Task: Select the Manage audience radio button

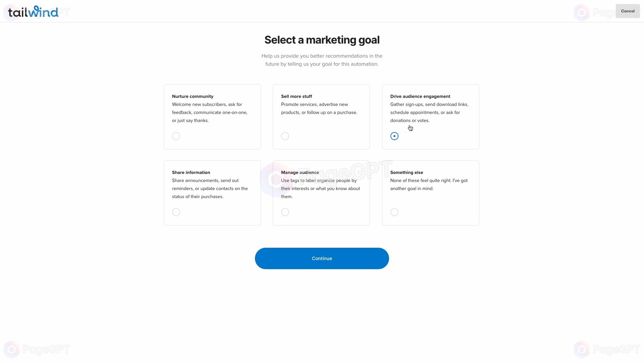Action: 285,212
